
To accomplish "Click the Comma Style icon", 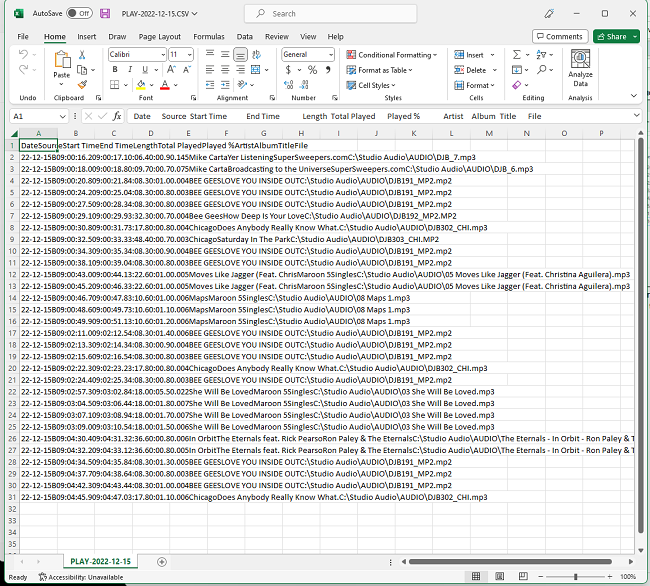I will click(x=328, y=70).
